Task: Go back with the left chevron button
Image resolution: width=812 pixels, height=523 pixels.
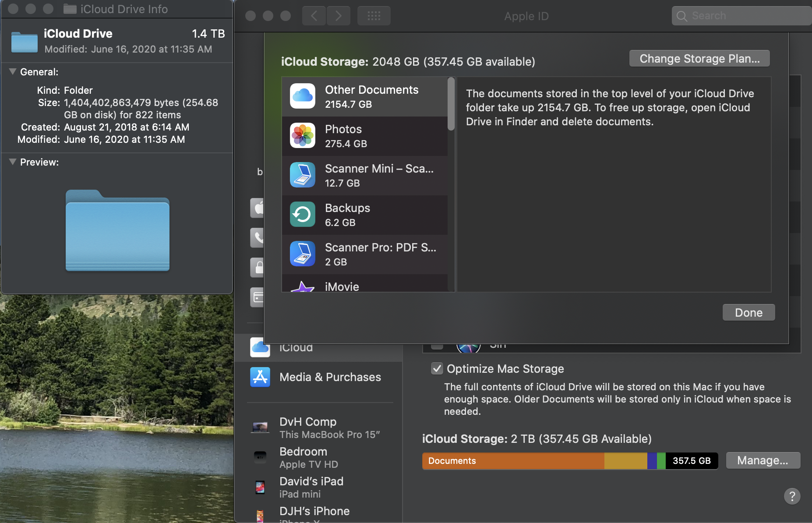Action: tap(314, 16)
